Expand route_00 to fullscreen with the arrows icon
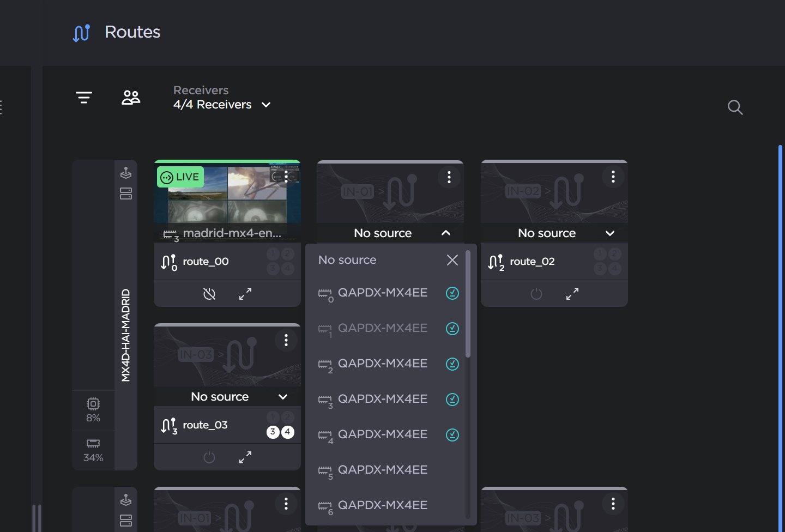The height and width of the screenshot is (532, 785). [245, 293]
